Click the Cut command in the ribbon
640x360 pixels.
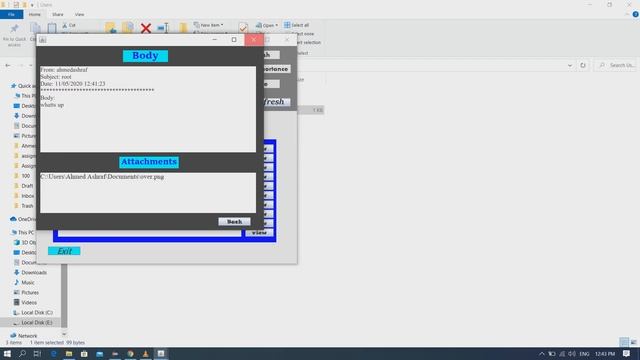[x=69, y=25]
